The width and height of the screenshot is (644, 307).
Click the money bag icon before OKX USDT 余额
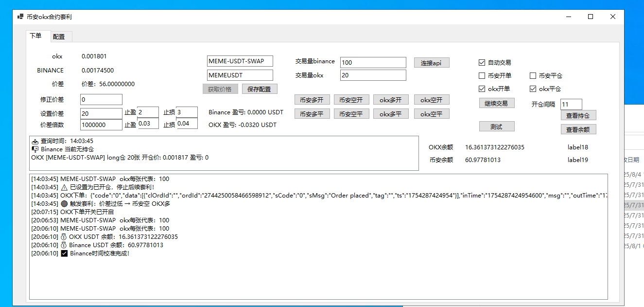(x=64, y=237)
